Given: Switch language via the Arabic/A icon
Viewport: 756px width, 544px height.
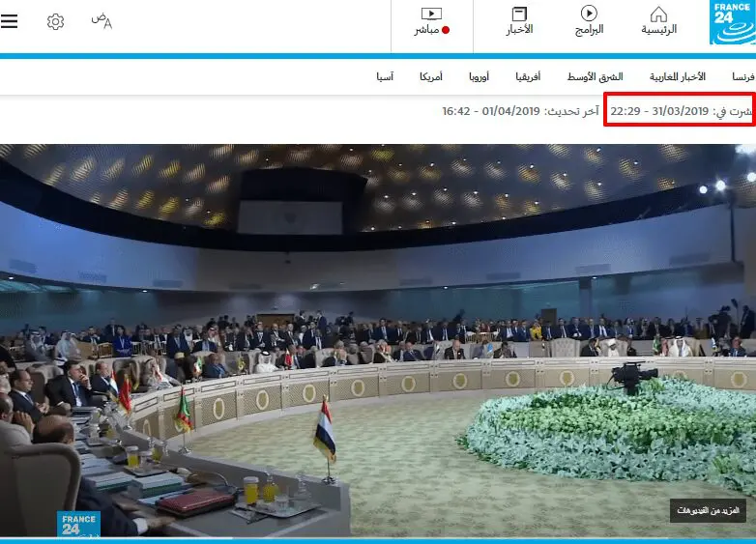Looking at the screenshot, I should [102, 20].
